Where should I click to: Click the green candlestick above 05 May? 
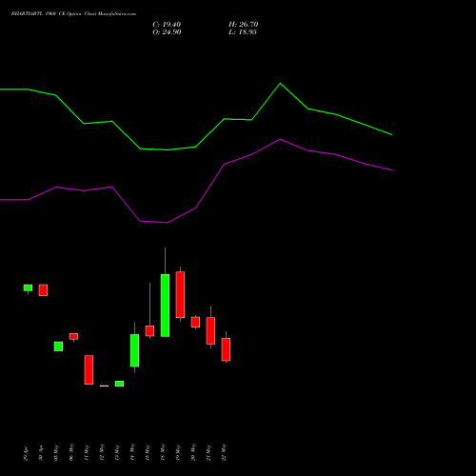point(58,347)
